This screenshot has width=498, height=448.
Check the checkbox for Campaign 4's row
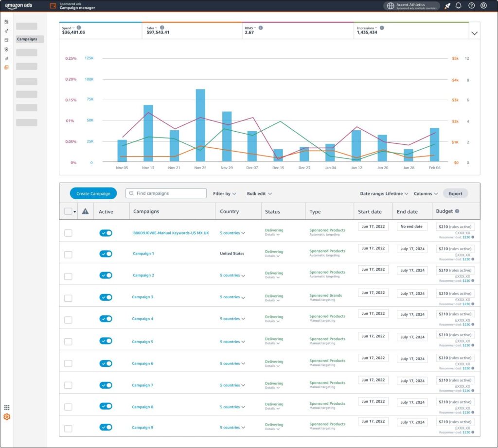(68, 319)
